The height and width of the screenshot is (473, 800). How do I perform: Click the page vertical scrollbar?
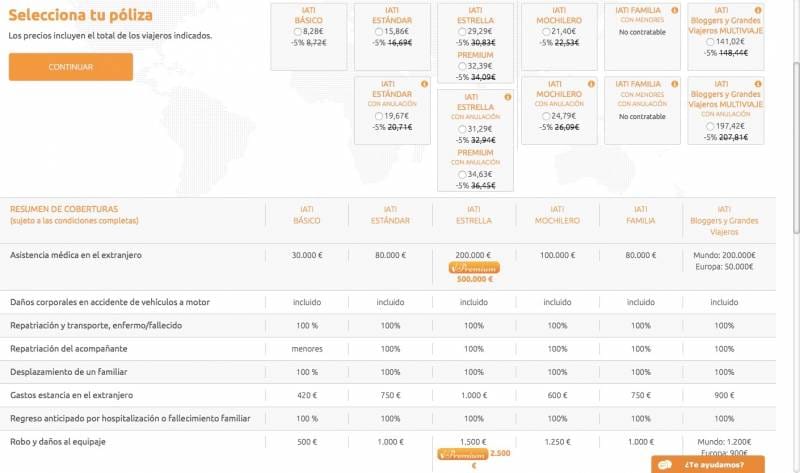796,148
